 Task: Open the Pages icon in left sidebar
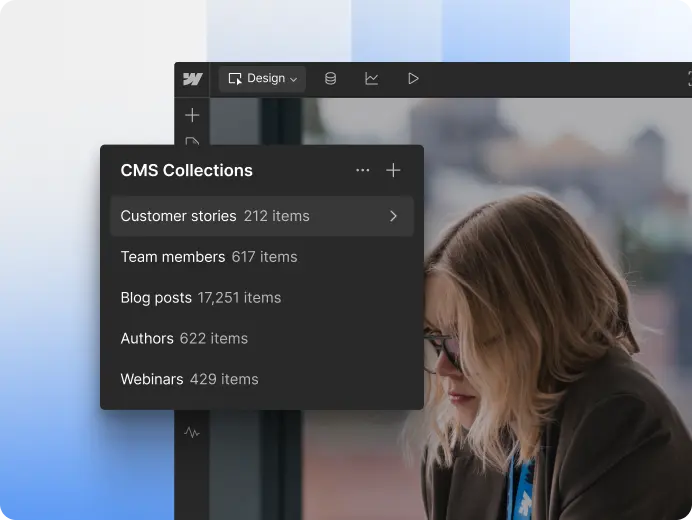(192, 141)
